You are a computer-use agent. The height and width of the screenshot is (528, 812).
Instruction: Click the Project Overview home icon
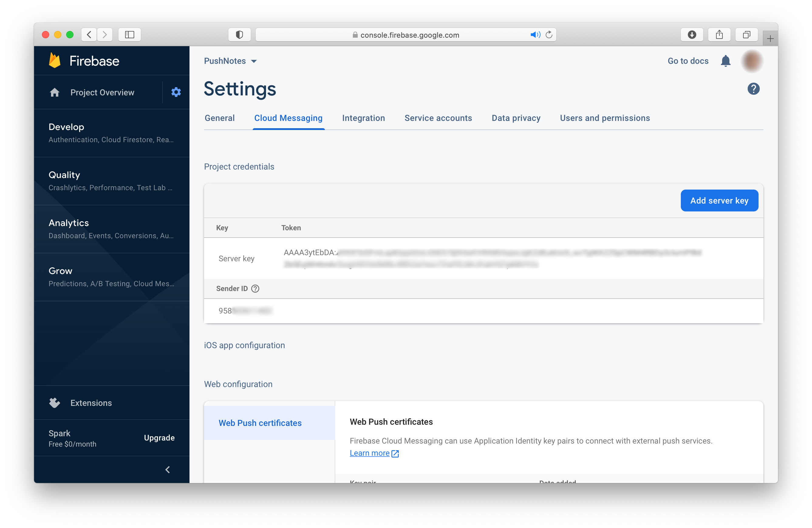tap(55, 92)
